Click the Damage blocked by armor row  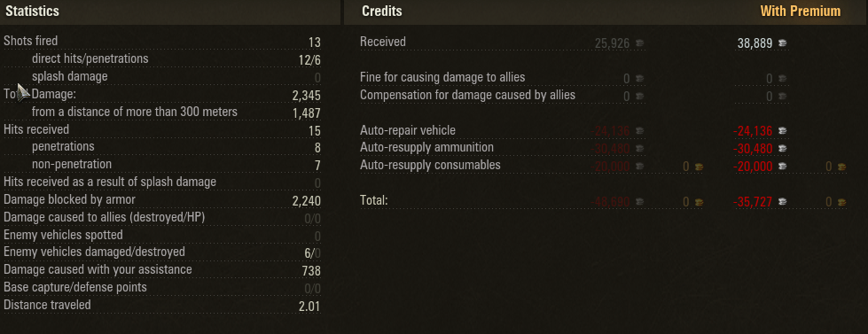coord(162,200)
